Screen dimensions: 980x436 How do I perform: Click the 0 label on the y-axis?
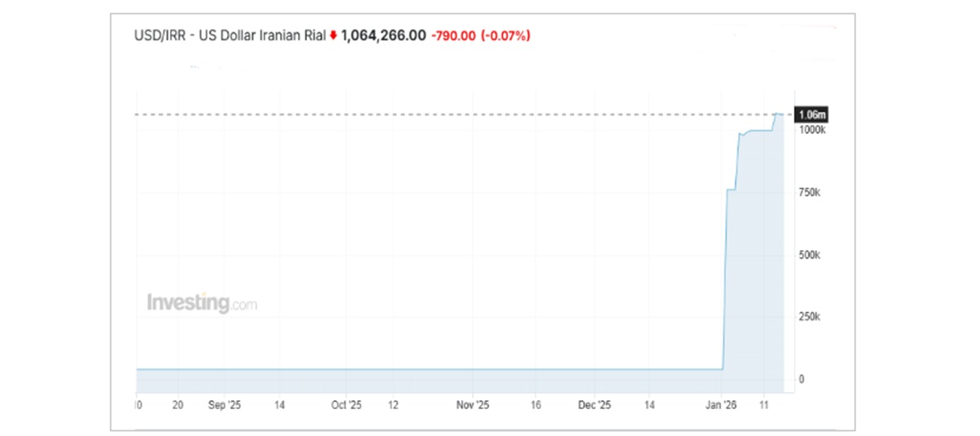(802, 379)
